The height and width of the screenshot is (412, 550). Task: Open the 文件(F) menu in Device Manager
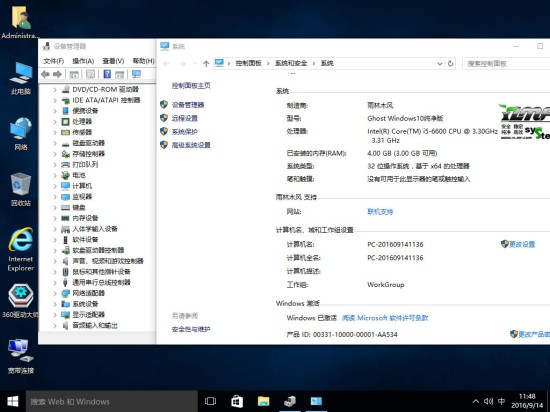click(x=53, y=61)
